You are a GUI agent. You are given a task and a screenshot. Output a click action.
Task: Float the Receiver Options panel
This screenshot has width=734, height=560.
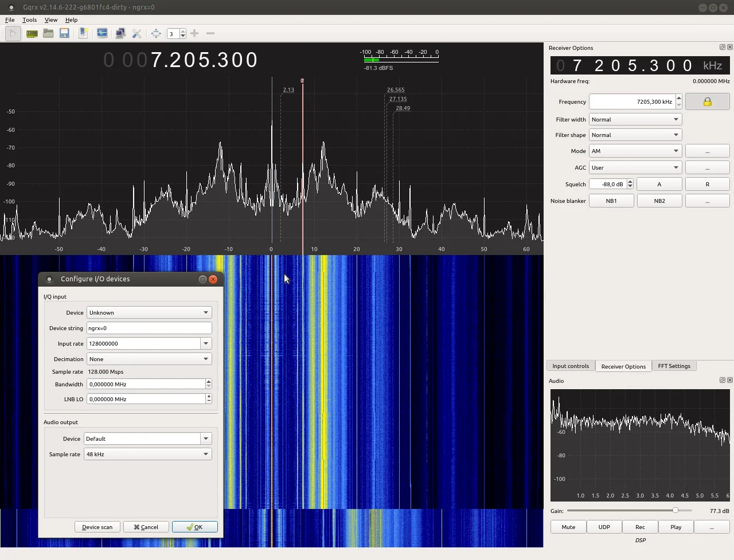point(723,47)
